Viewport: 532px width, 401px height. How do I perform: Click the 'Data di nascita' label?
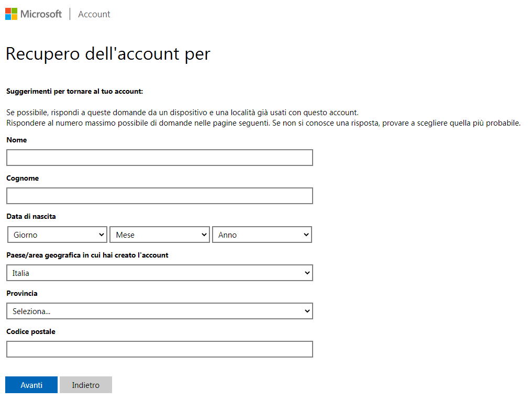(x=31, y=216)
